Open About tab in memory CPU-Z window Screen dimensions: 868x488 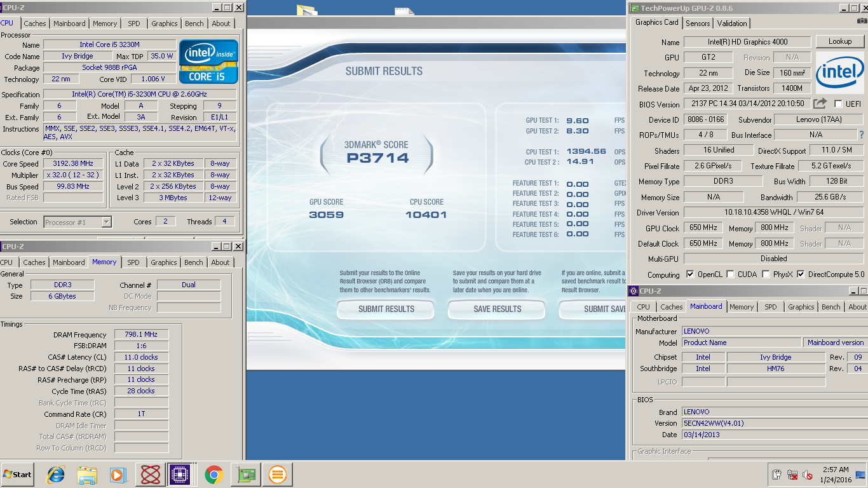tap(220, 262)
